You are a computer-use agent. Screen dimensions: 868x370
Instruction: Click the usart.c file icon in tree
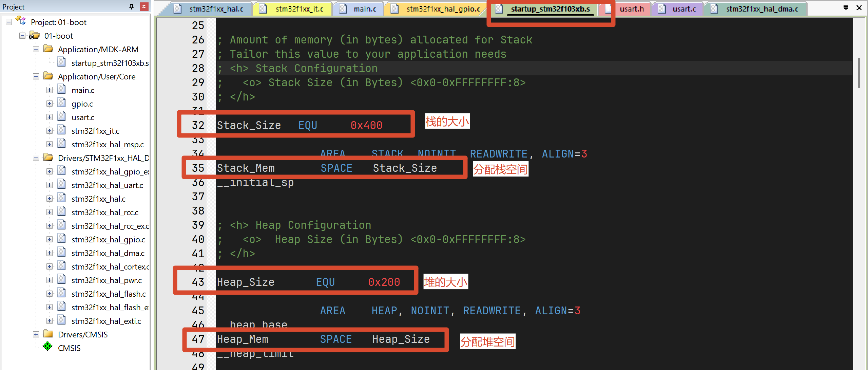click(x=62, y=116)
